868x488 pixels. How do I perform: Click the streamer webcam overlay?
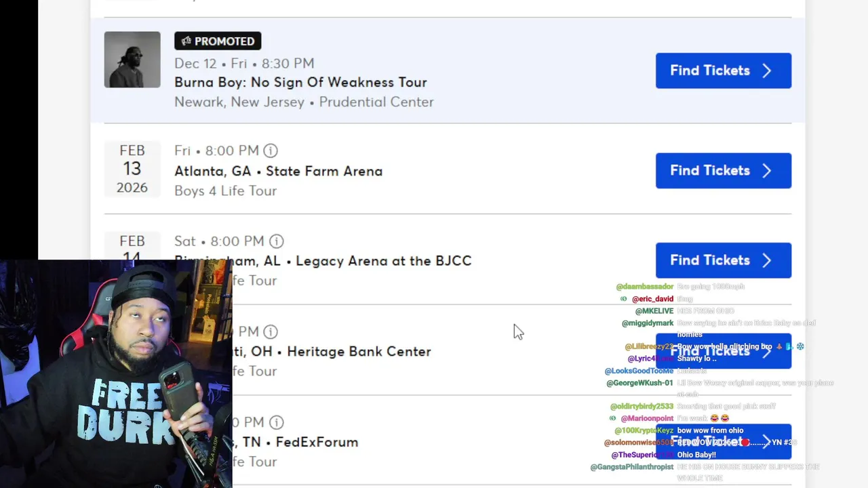tap(116, 373)
